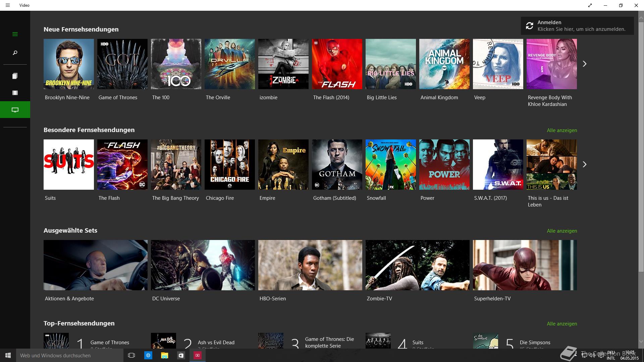Screen dimensions: 644x362
Task: Open the rank 1 Game of Thrones entry
Action: 96,341
